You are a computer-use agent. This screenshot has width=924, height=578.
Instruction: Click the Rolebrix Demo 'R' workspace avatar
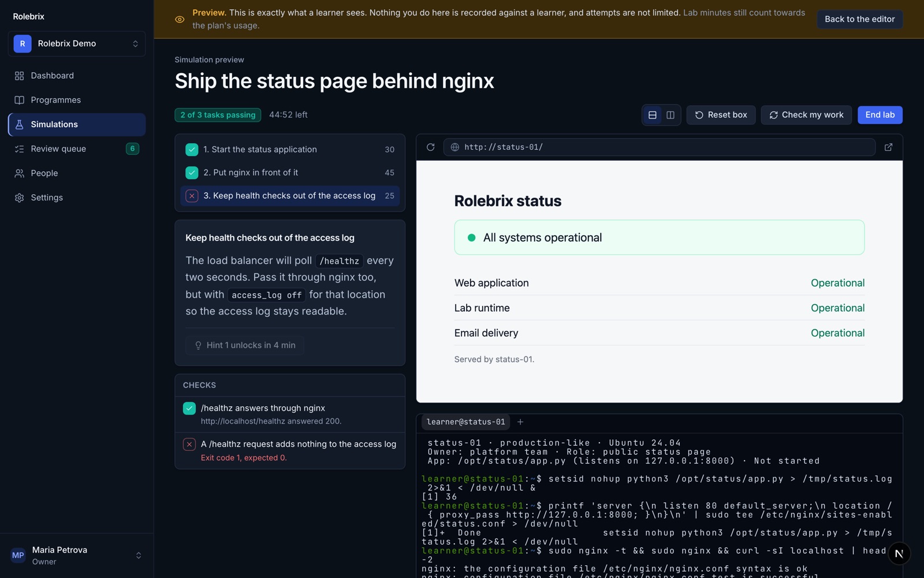23,43
